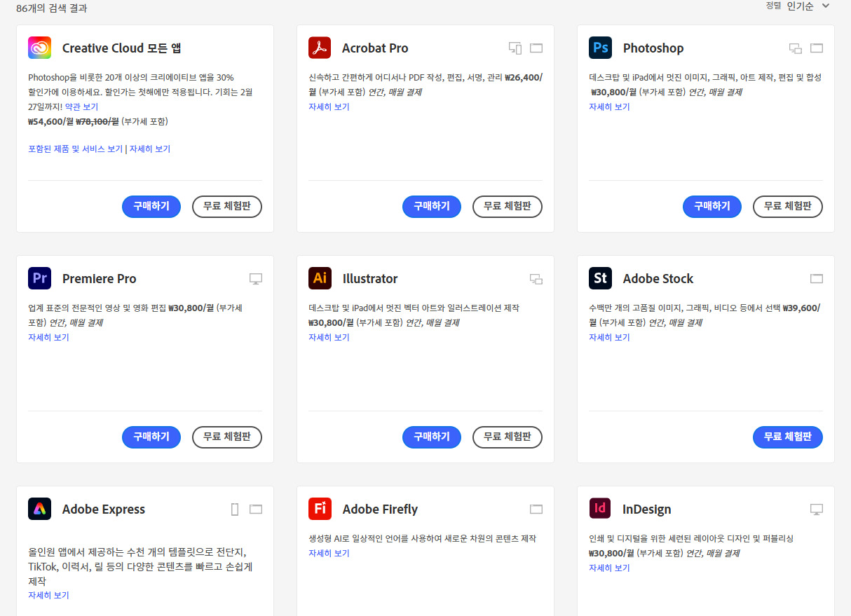Click the 'Illustrator' card title
The image size is (851, 616).
pos(370,279)
